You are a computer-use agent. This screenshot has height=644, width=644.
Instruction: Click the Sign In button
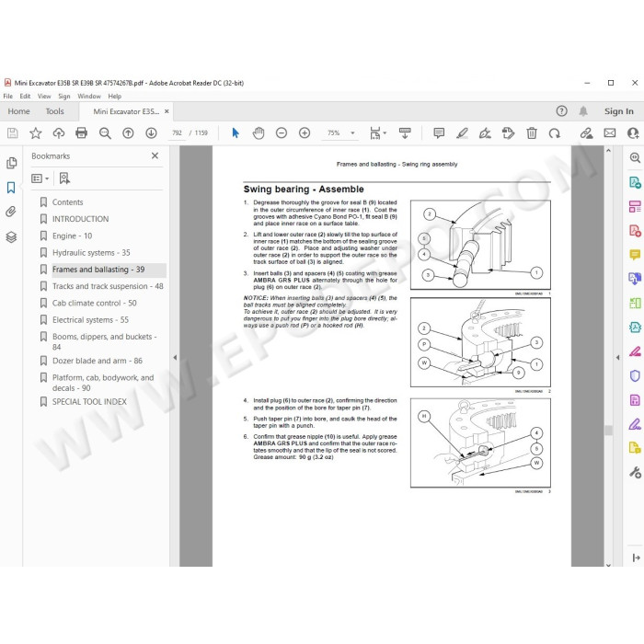[x=618, y=111]
